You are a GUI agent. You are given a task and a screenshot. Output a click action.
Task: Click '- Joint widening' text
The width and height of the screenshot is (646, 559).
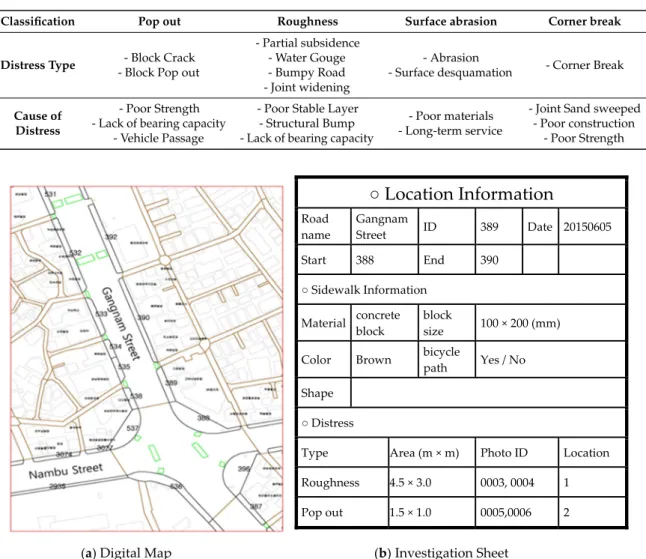point(307,87)
